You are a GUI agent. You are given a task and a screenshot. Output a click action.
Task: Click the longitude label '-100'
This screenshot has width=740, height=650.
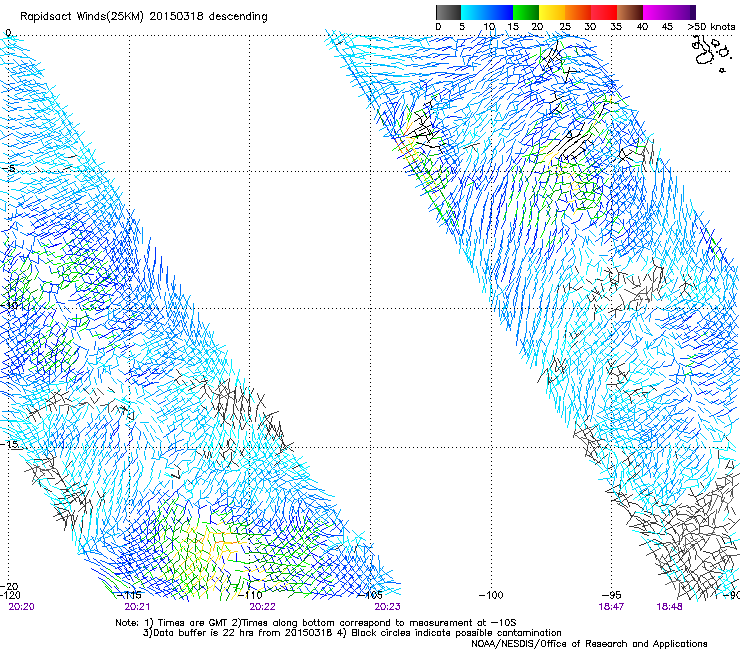[491, 595]
